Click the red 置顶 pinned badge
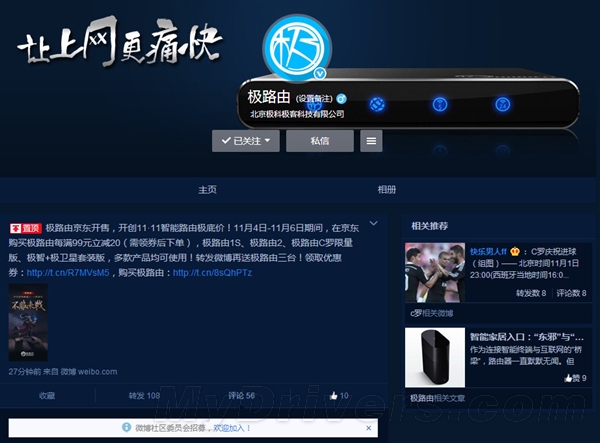This screenshot has height=443, width=600. tap(26, 228)
